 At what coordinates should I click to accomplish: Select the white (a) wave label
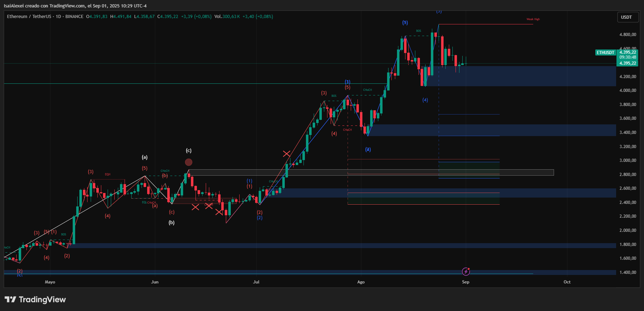145,157
